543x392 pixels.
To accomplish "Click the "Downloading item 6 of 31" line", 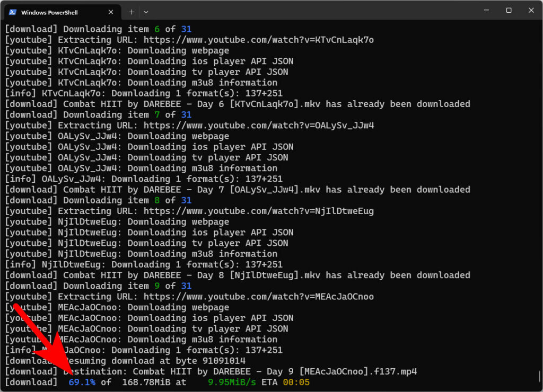I will [x=98, y=29].
